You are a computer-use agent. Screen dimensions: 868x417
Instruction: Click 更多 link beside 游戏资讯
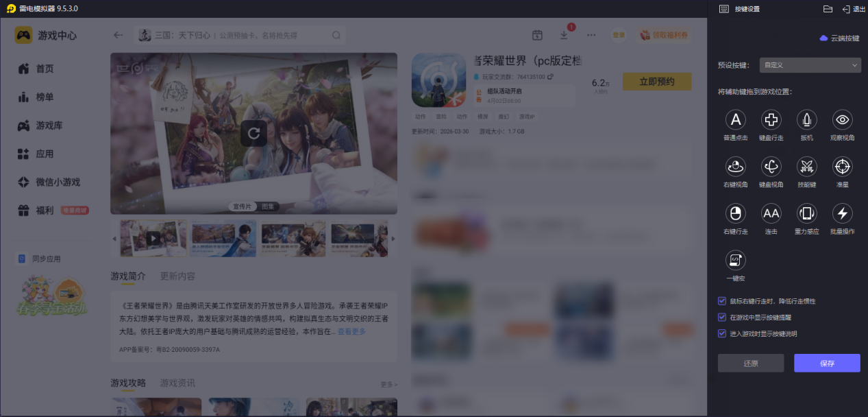coord(389,384)
